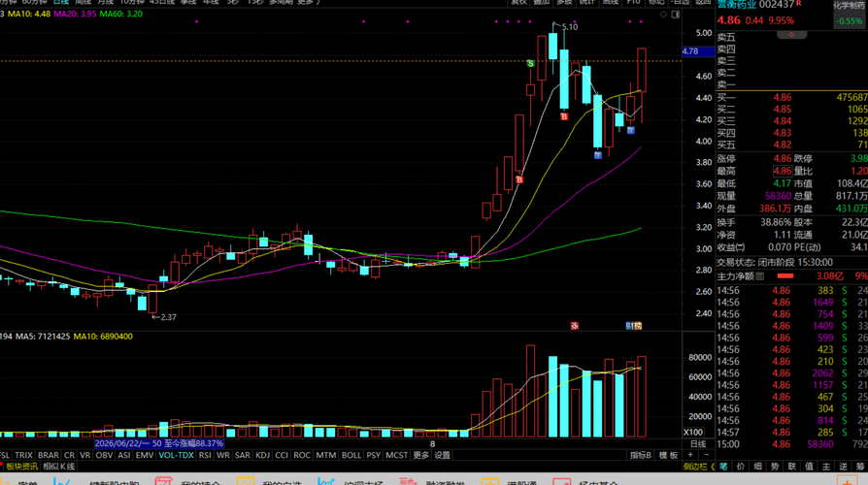
Task: Switch to the KDJ indicator
Action: tap(262, 455)
